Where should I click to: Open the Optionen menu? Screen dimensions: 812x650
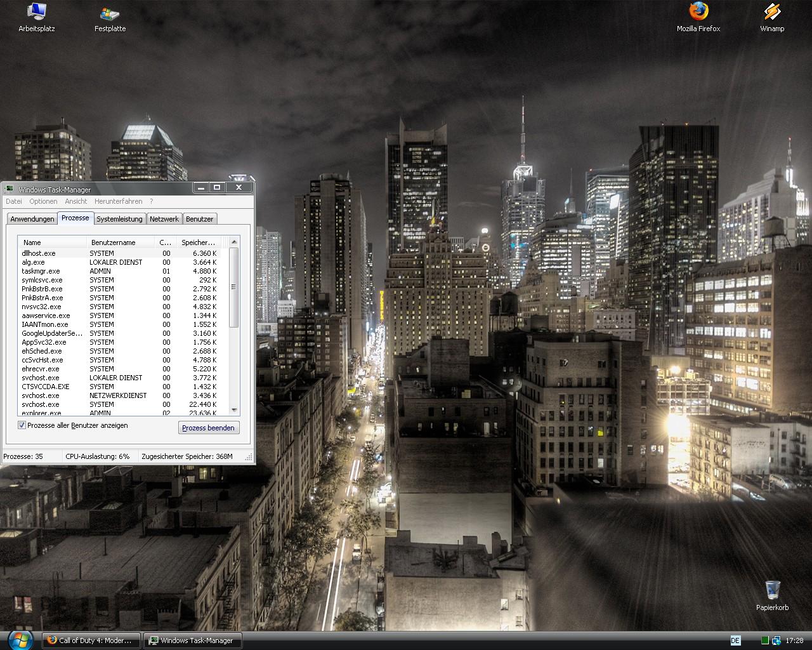click(43, 201)
